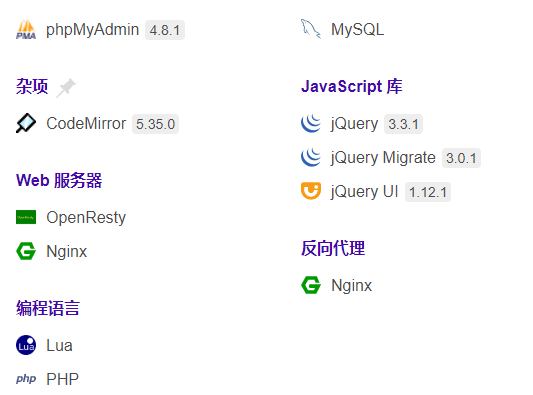The height and width of the screenshot is (395, 533).
Task: Click the MySQL dolphin icon
Action: tap(311, 29)
